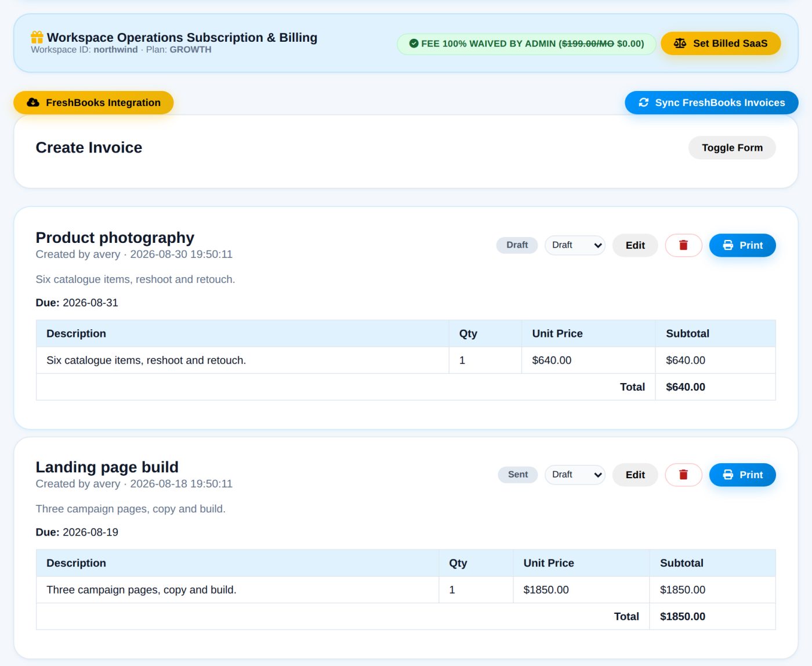Click the green checkmark icon in fee waived badge

point(414,43)
